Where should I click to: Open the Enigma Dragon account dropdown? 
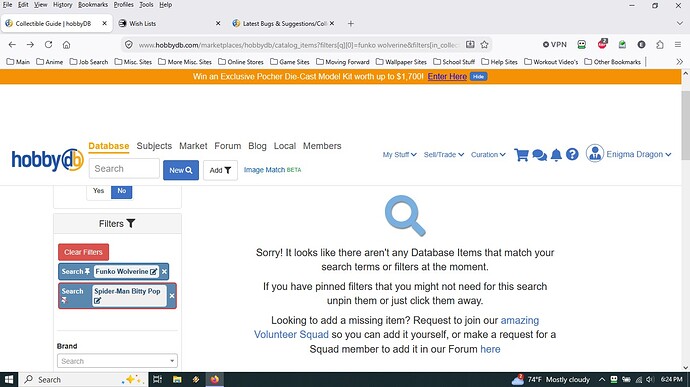click(639, 154)
